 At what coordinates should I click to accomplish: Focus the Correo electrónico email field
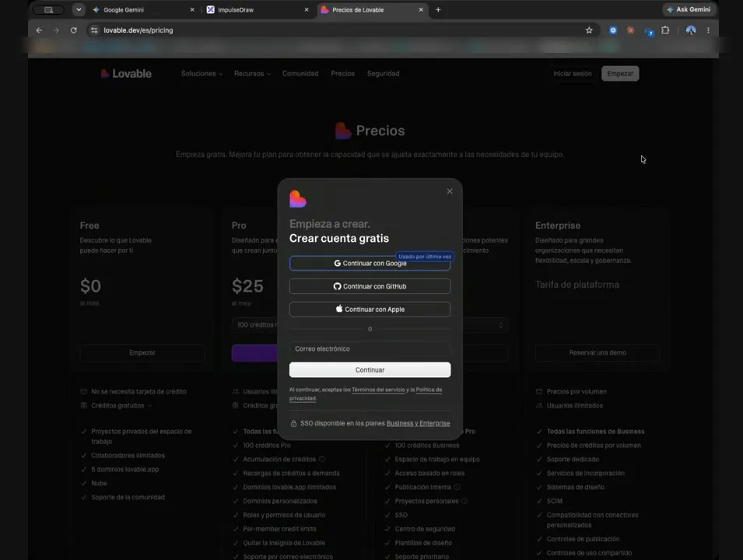click(x=370, y=348)
